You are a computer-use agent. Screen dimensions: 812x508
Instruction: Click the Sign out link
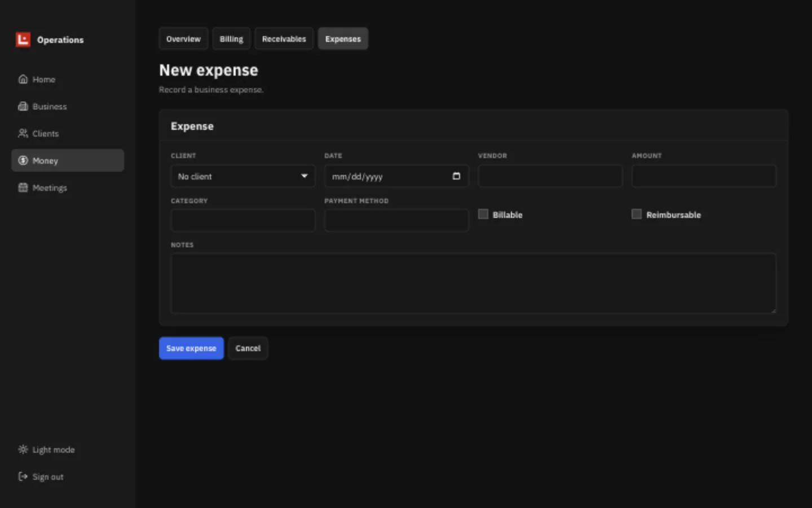point(68,476)
